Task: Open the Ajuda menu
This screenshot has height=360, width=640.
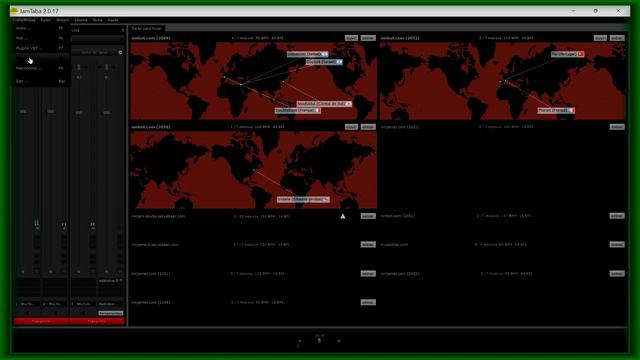Action: tap(113, 20)
